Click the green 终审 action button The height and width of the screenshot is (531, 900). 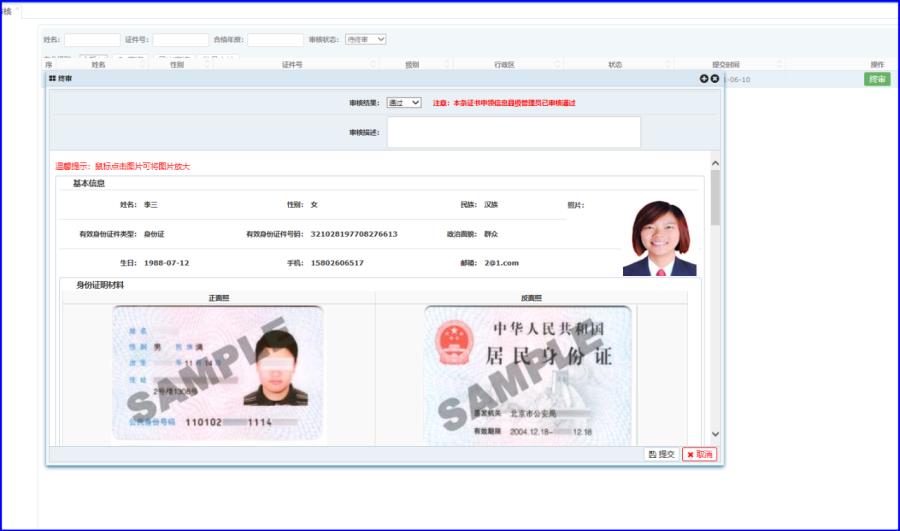(x=877, y=79)
